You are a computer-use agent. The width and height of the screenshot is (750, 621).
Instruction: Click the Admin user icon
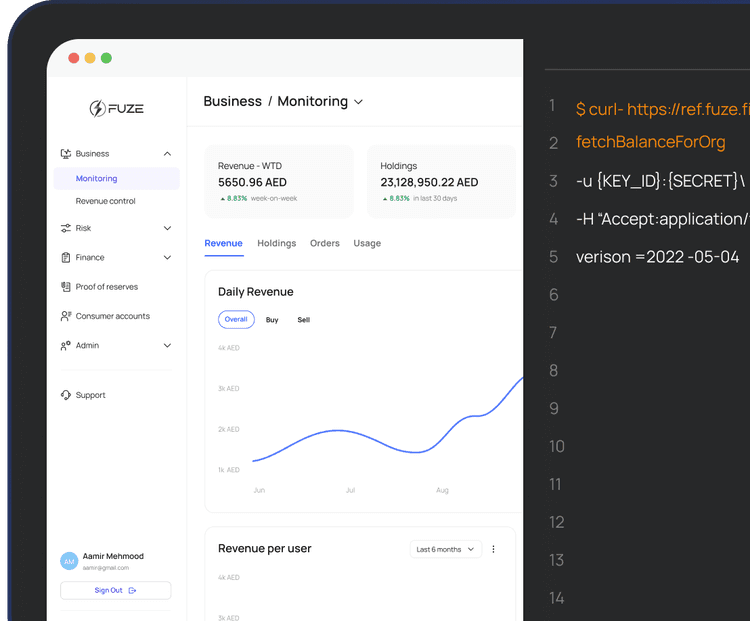pyautogui.click(x=66, y=346)
